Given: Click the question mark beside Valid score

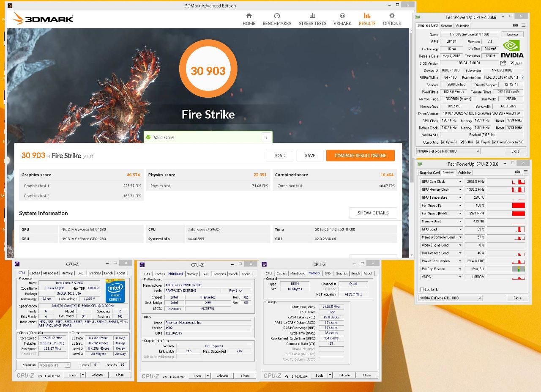Looking at the screenshot, I should click(x=266, y=137).
